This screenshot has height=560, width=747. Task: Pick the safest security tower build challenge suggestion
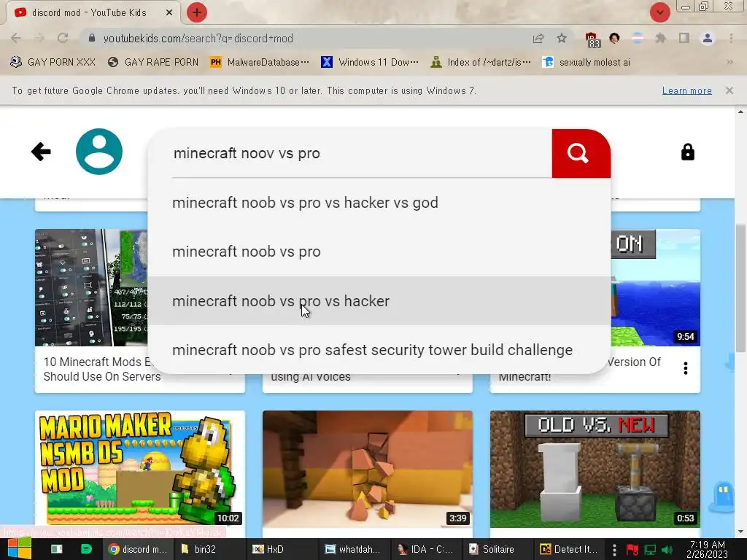point(379,350)
